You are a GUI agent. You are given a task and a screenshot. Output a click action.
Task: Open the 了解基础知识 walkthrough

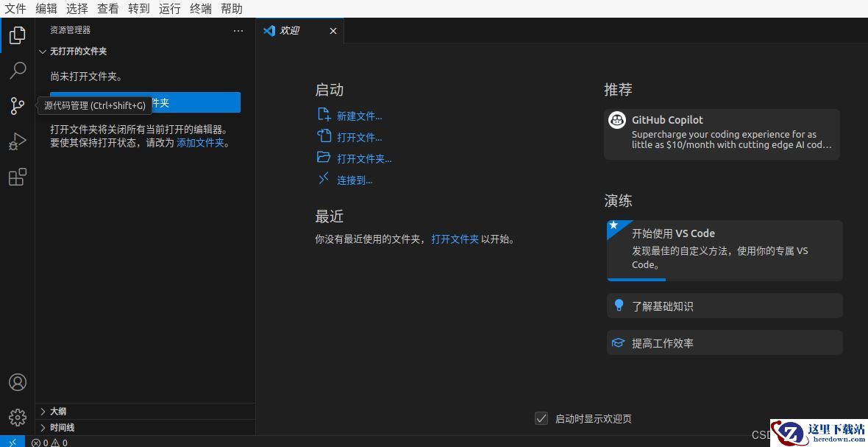(725, 306)
